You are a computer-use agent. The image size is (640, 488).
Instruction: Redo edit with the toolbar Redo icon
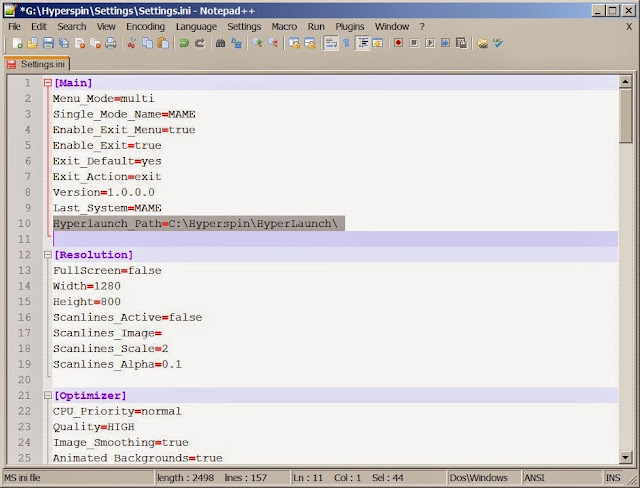(200, 43)
